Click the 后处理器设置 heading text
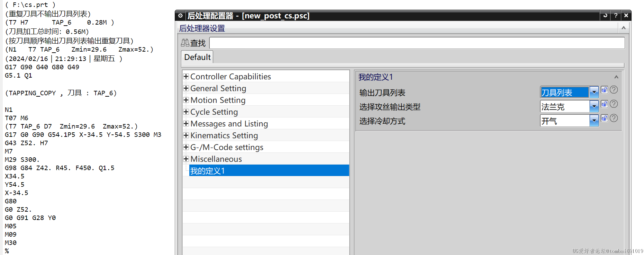This screenshot has height=255, width=644. coord(202,28)
